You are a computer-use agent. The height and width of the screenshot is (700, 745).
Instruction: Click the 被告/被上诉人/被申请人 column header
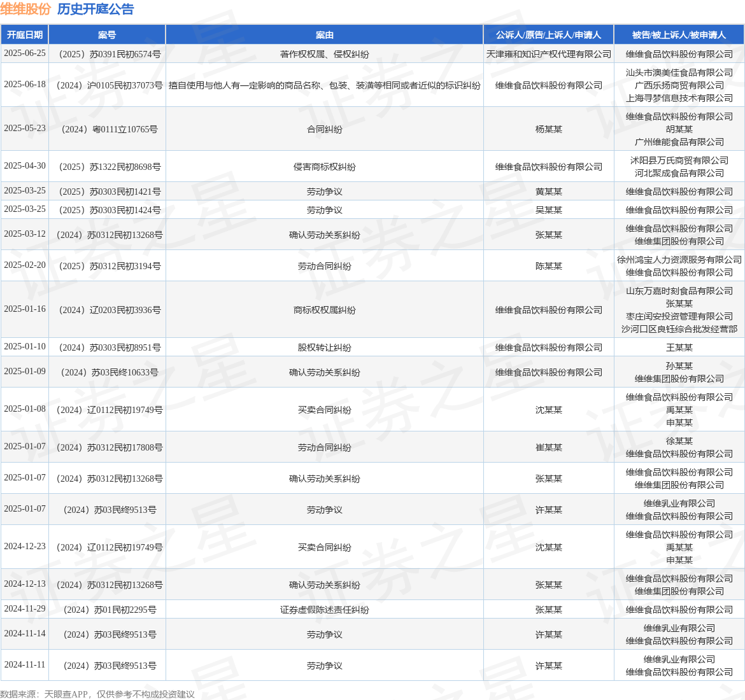tap(679, 35)
